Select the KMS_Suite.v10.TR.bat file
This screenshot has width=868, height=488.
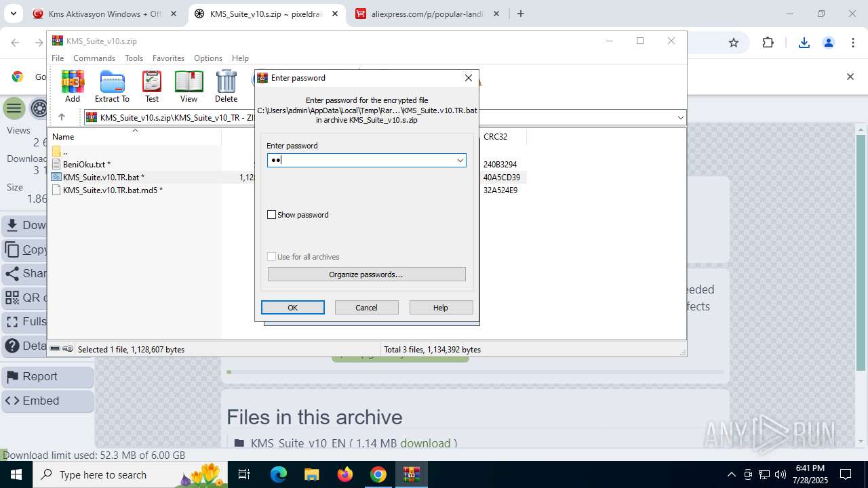click(103, 178)
